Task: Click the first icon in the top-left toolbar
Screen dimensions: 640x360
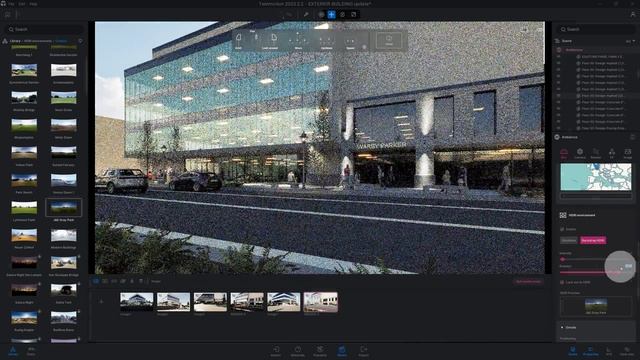Action: click(7, 15)
